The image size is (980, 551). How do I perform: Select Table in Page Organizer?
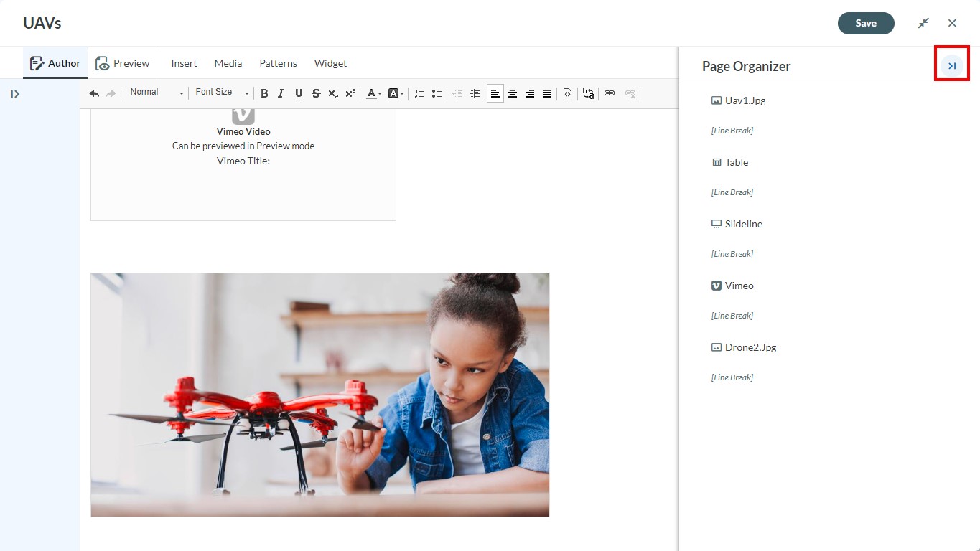click(729, 162)
